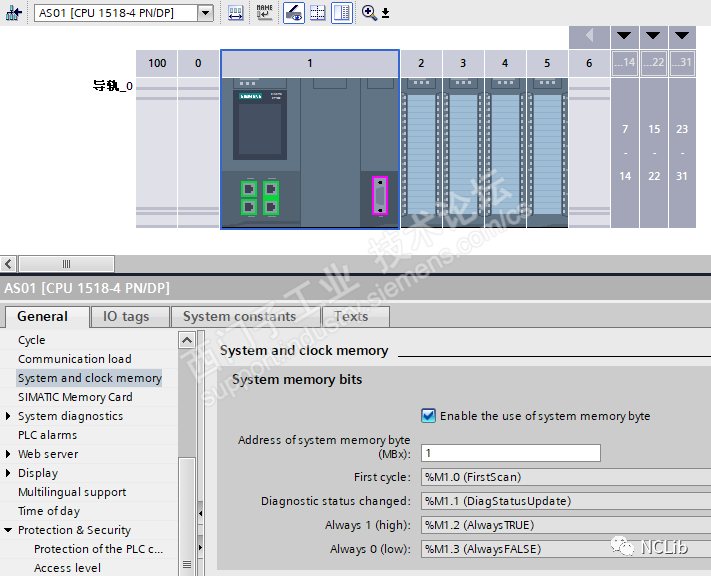Click the go-to-network-view icon in the toolbar
Viewport: 711px width, 576px height.
coord(13,13)
